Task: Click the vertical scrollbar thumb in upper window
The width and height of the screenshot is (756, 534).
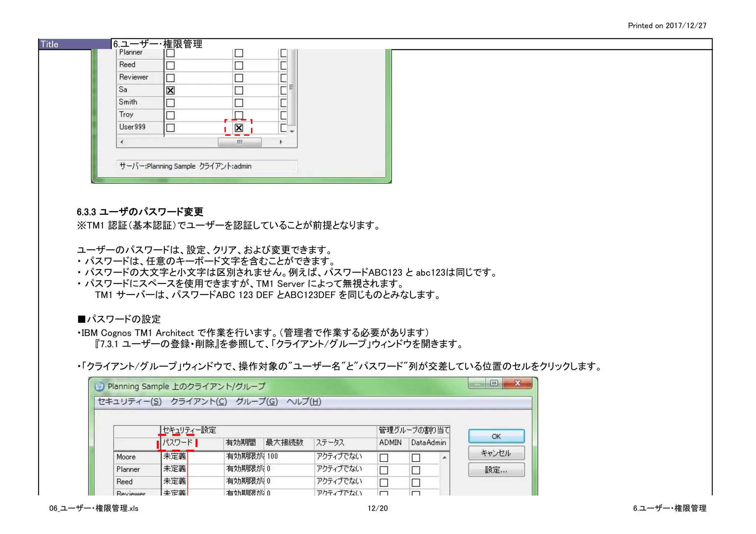Action: point(292,87)
